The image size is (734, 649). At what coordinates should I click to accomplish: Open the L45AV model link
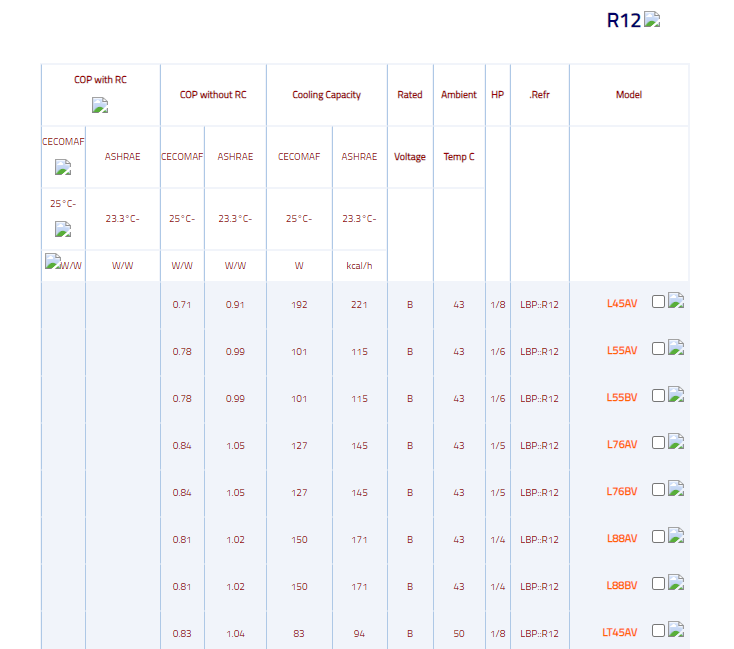pos(621,304)
